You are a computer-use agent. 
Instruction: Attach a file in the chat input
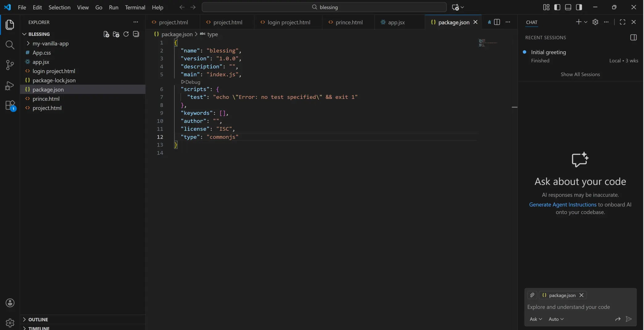(532, 295)
